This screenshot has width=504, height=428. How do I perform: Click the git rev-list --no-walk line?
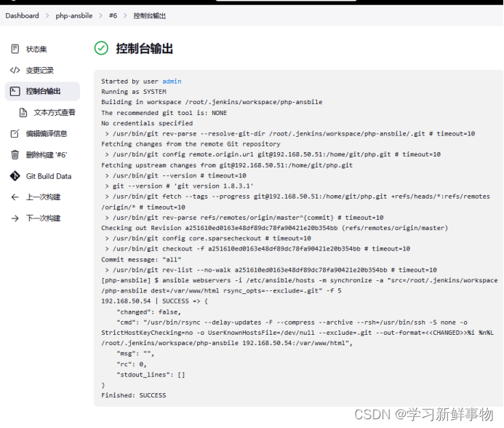point(271,270)
